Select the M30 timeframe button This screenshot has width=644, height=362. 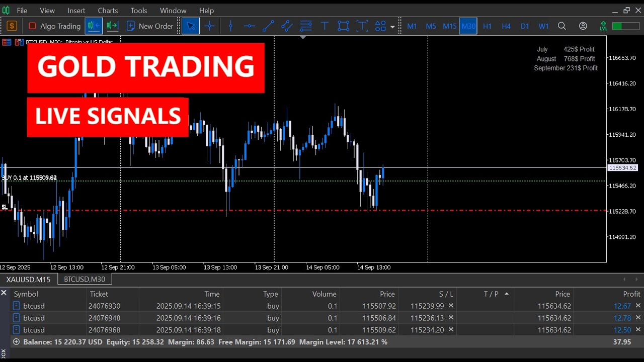(468, 26)
